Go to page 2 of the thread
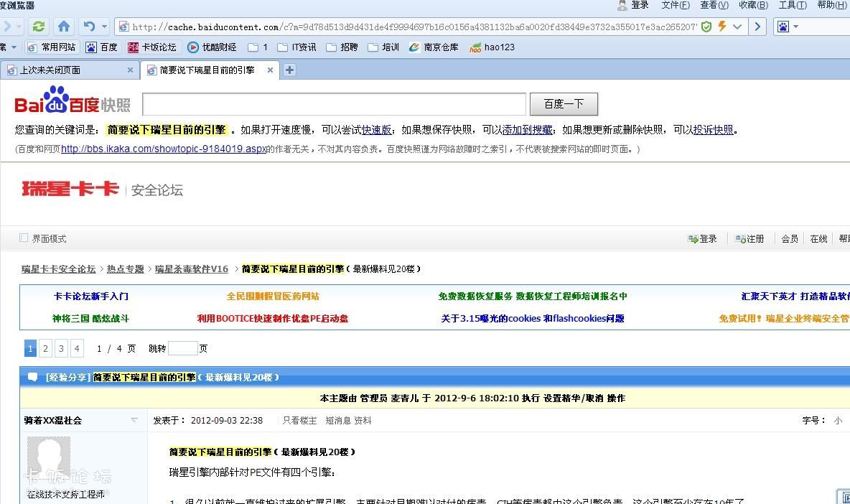This screenshot has height=504, width=850. pyautogui.click(x=45, y=348)
